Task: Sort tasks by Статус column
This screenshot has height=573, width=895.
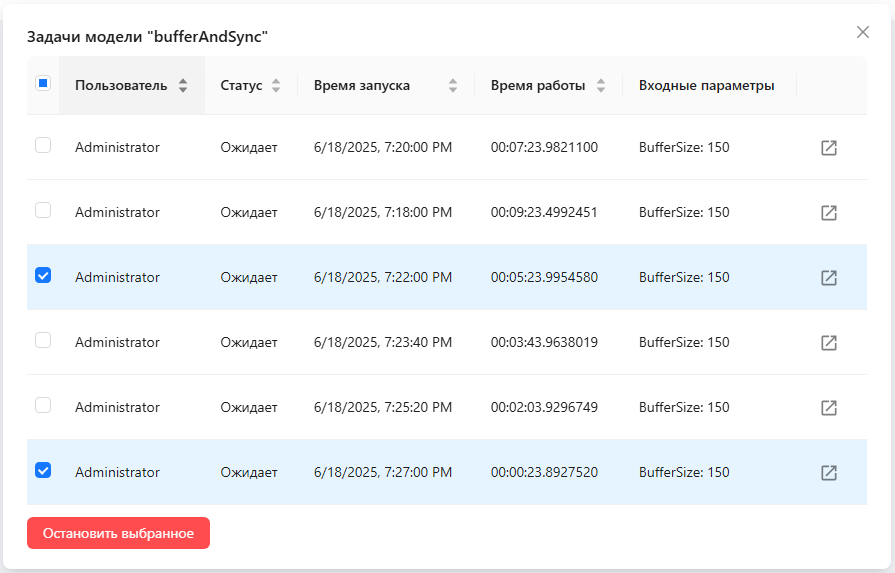Action: [x=276, y=86]
